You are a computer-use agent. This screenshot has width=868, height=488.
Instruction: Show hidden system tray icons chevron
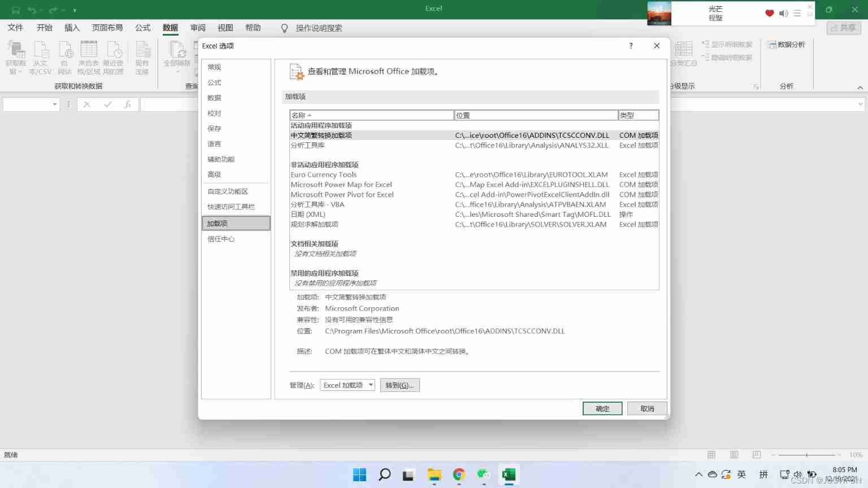(698, 474)
